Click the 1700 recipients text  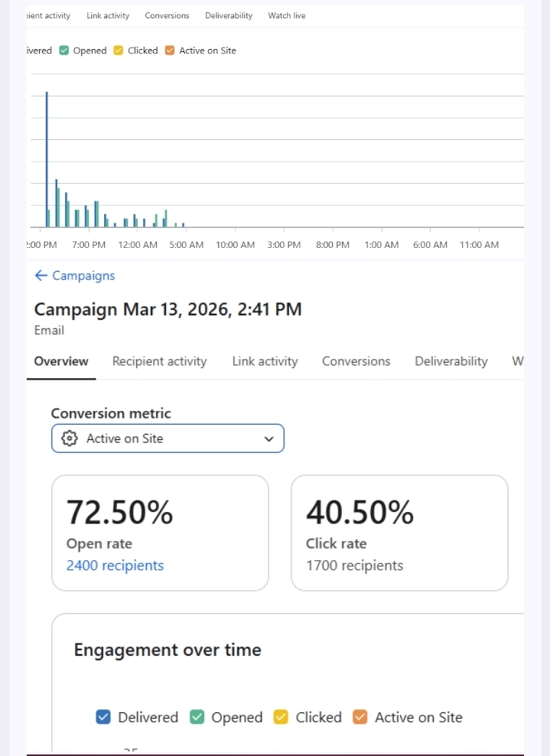[x=355, y=565]
